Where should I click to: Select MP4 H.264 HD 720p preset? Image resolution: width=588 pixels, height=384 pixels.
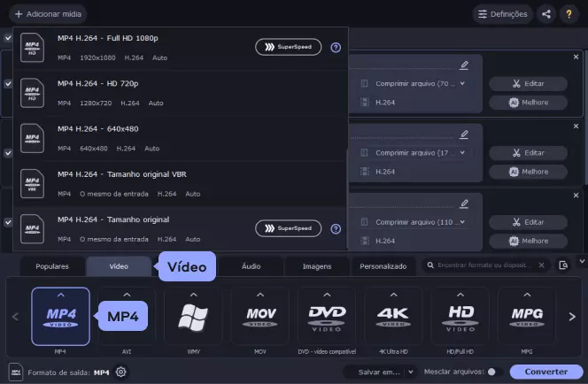click(x=181, y=93)
